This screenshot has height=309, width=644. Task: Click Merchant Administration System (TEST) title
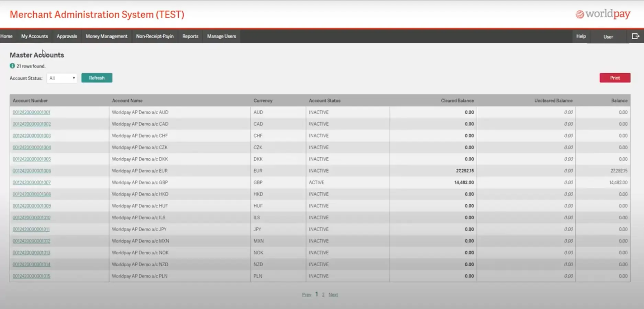coord(97,14)
